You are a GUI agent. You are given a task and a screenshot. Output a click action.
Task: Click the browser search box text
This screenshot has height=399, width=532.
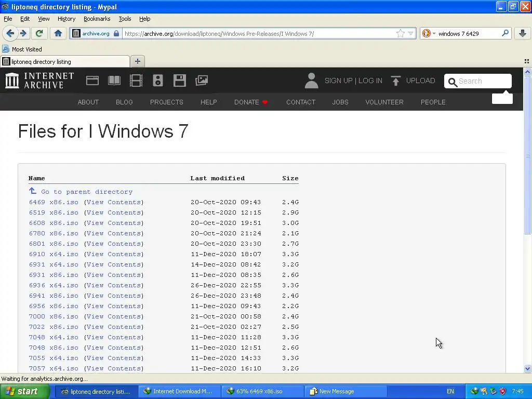coord(458,34)
